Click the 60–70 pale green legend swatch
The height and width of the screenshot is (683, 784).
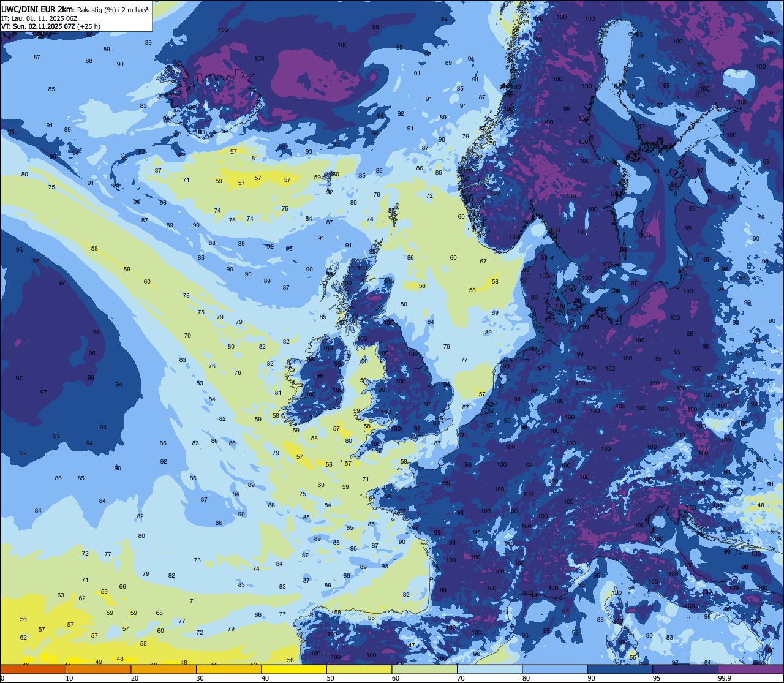tap(424, 669)
